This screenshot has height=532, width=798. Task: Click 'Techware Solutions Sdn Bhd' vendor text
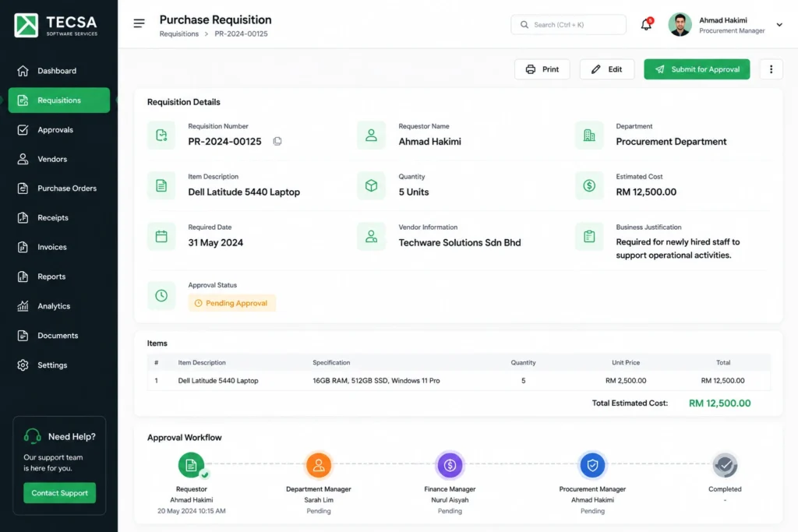460,242
